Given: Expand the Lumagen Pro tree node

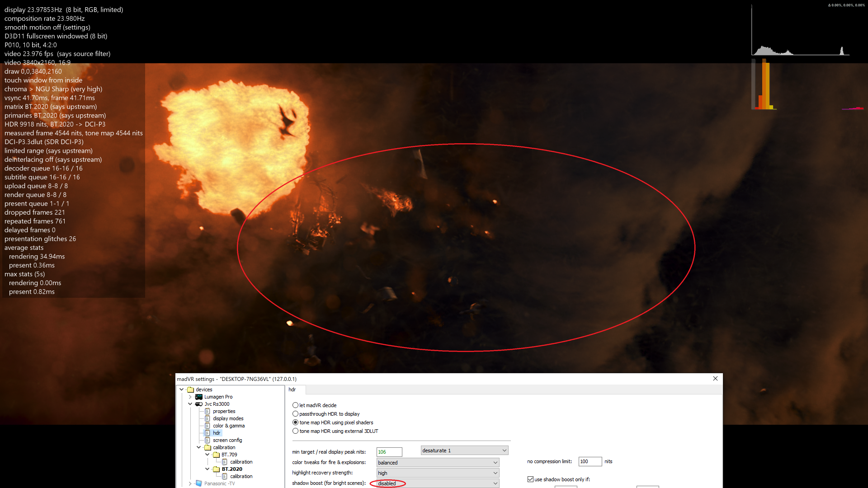Looking at the screenshot, I should pos(190,397).
